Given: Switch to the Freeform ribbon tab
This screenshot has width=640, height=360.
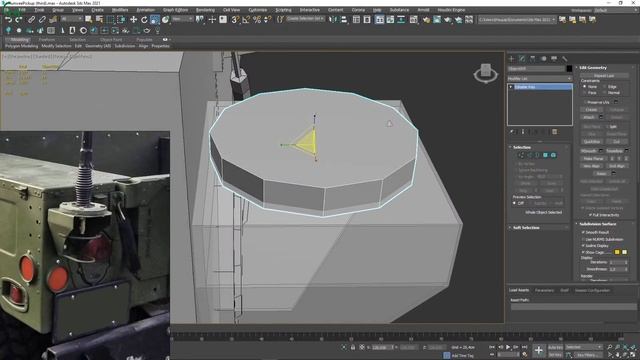Looking at the screenshot, I should tap(47, 40).
